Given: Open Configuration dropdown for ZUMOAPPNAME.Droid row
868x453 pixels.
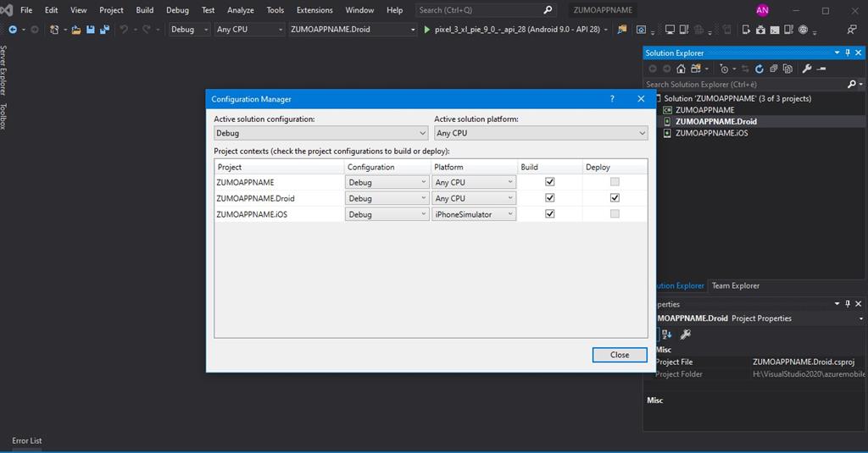Looking at the screenshot, I should (x=387, y=198).
